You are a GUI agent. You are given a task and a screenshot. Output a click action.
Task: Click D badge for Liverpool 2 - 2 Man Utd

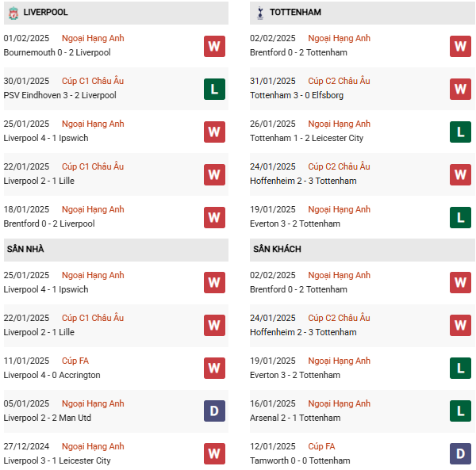(214, 411)
